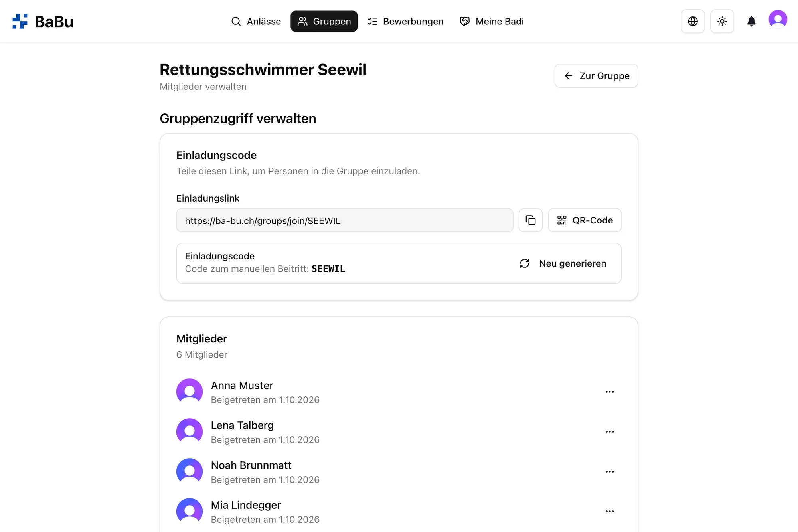Go back via Zur Gruppe button
The height and width of the screenshot is (532, 798).
(596, 76)
